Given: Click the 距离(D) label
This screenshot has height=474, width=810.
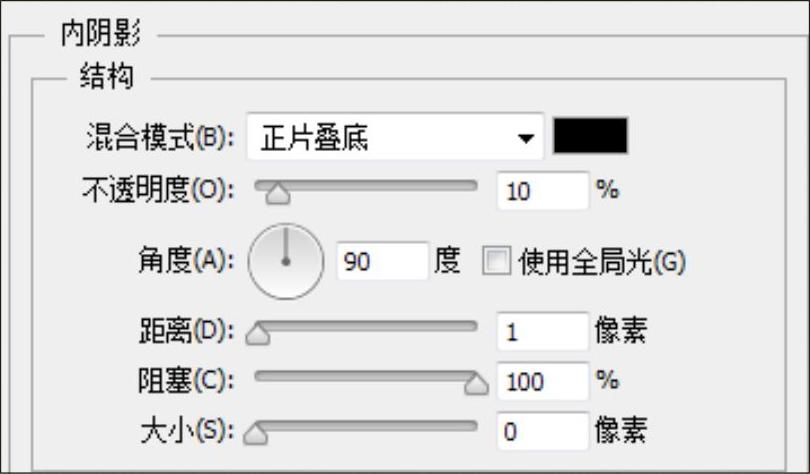Looking at the screenshot, I should pyautogui.click(x=185, y=331).
